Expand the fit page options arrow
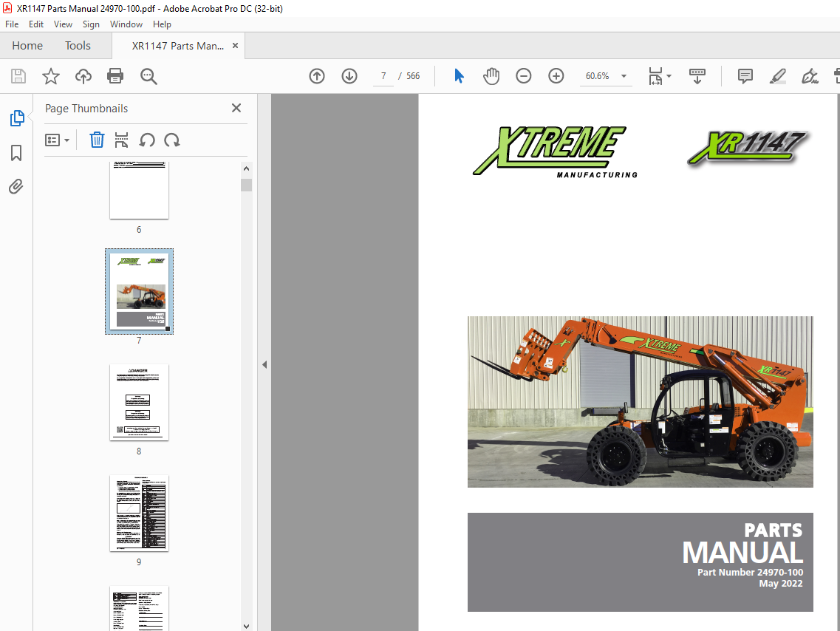 (x=669, y=76)
